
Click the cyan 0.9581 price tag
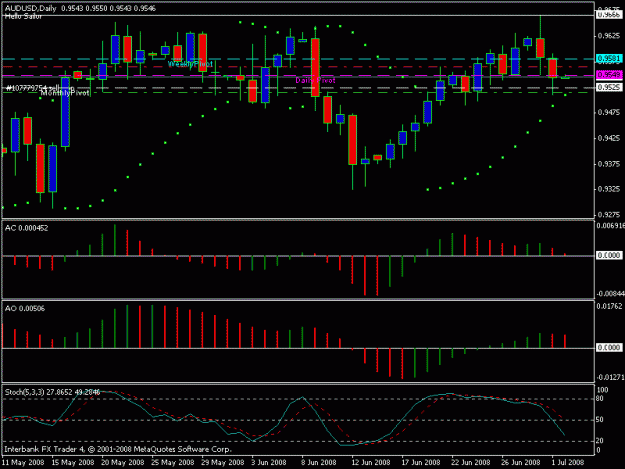(x=609, y=59)
